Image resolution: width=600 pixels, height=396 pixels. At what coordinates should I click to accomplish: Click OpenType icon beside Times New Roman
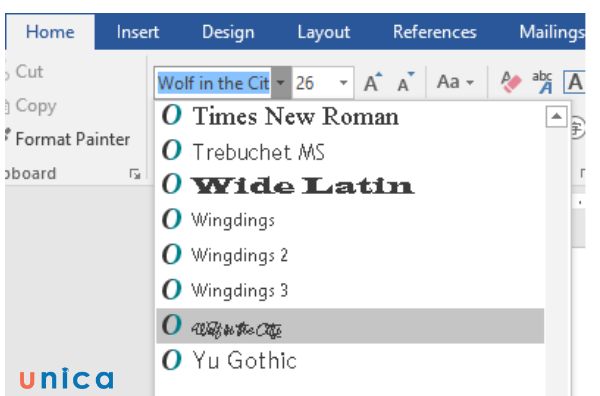171,115
